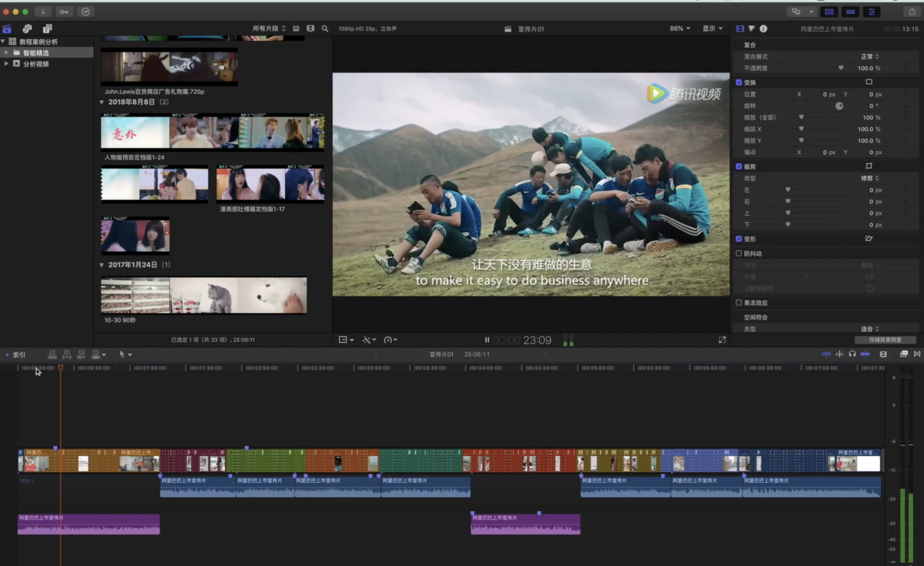Open the keyword editor key icon
The image size is (924, 566).
[x=64, y=12]
